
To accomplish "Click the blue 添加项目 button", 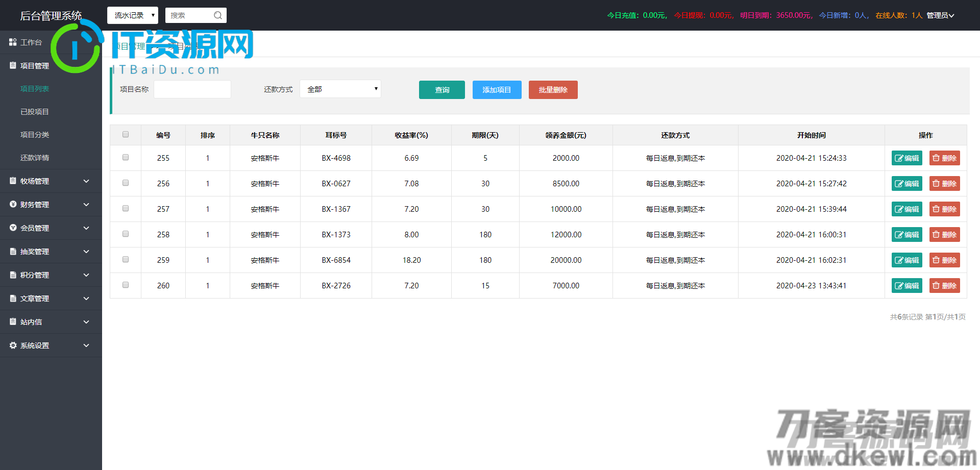I will click(497, 90).
